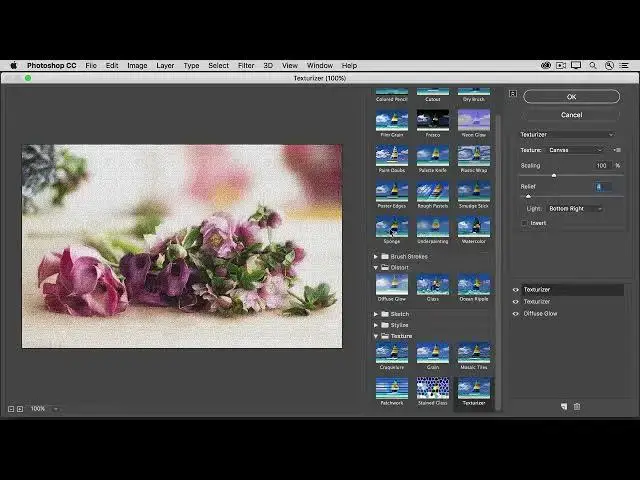The width and height of the screenshot is (640, 480).
Task: Open the Window menu
Action: (x=320, y=65)
